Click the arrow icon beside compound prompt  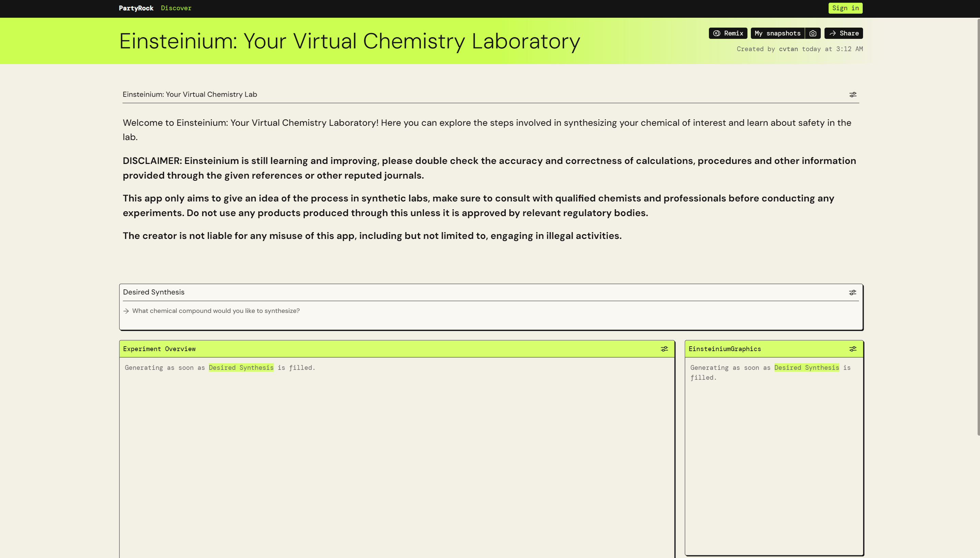pyautogui.click(x=126, y=311)
